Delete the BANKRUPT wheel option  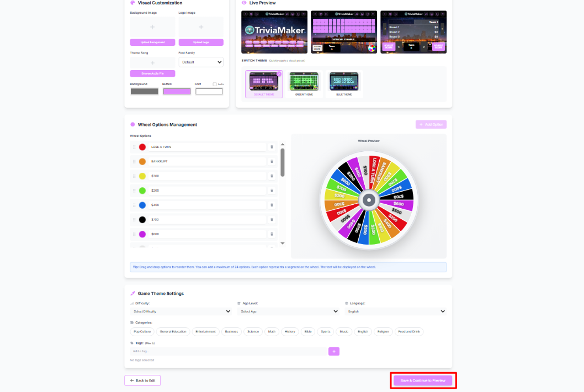point(272,161)
